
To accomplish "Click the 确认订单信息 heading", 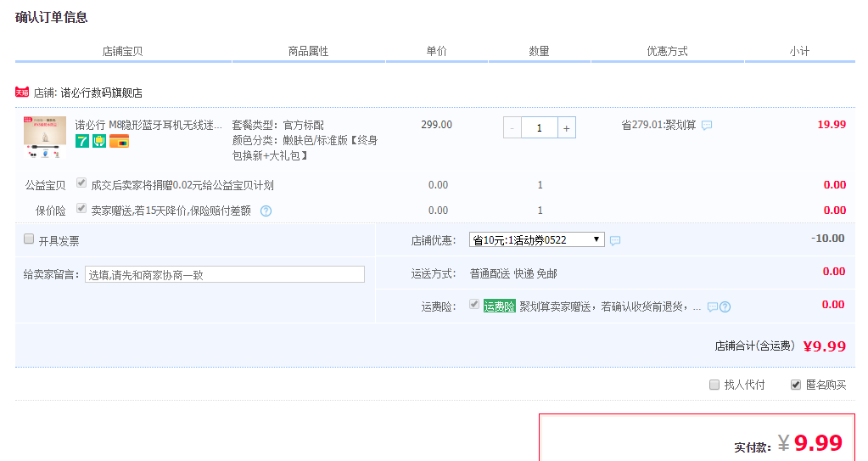I will point(52,18).
